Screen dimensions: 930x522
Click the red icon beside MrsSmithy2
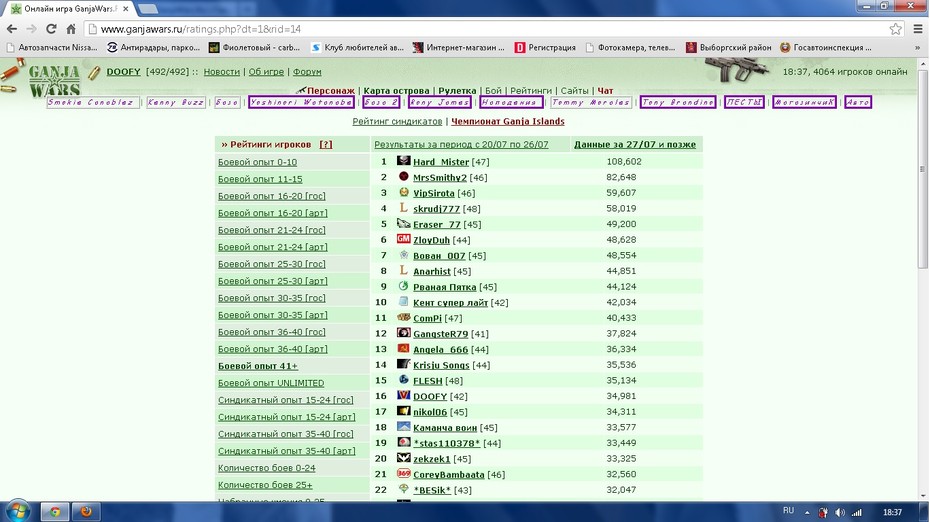(x=403, y=176)
